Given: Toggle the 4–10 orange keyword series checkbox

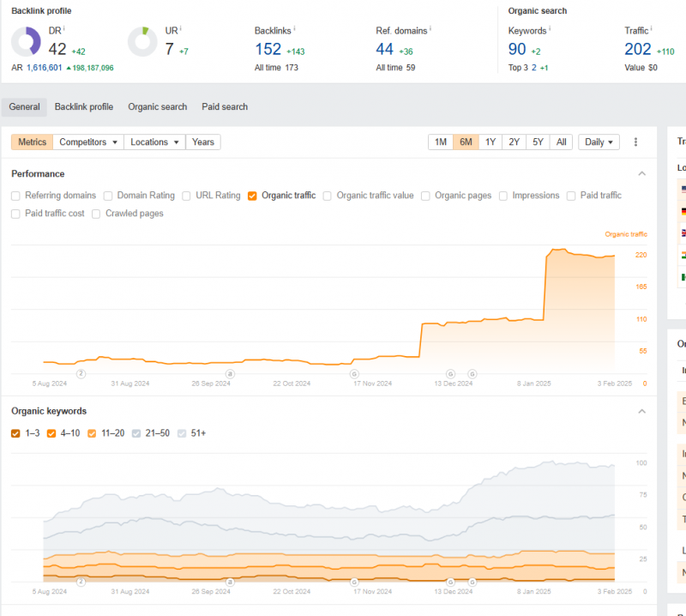Looking at the screenshot, I should coord(50,433).
